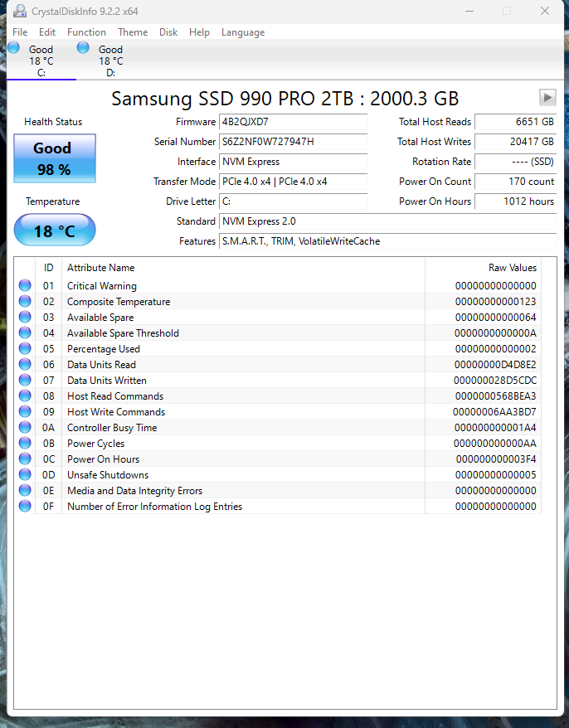Click the status orb beside Percentage Used
The width and height of the screenshot is (569, 728).
(x=25, y=349)
